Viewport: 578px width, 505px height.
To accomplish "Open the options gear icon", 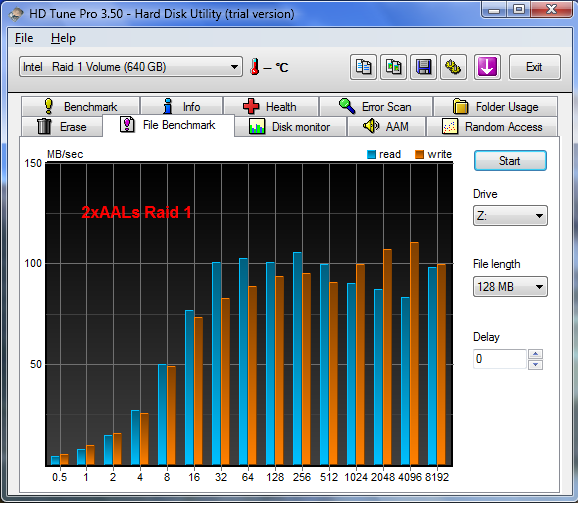I will point(453,67).
